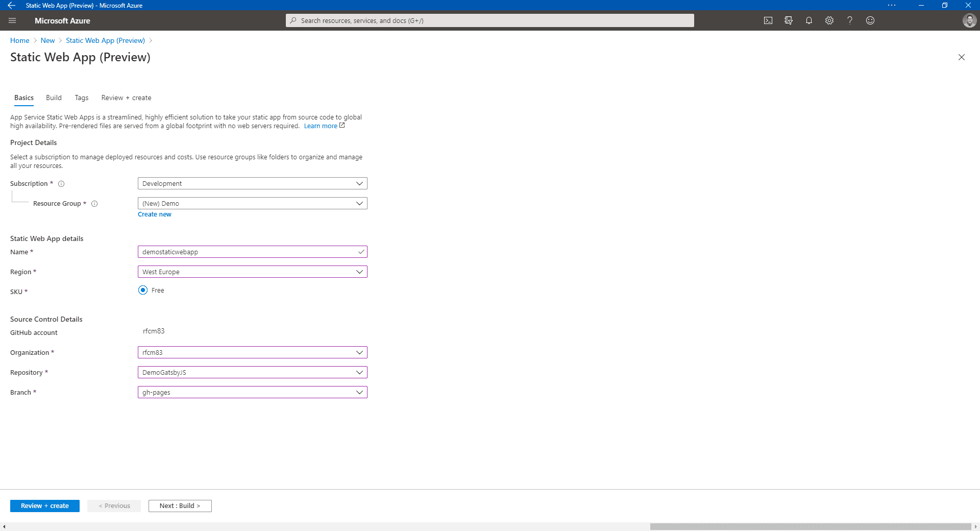Open the help question mark icon
The image size is (980, 531).
tap(850, 20)
